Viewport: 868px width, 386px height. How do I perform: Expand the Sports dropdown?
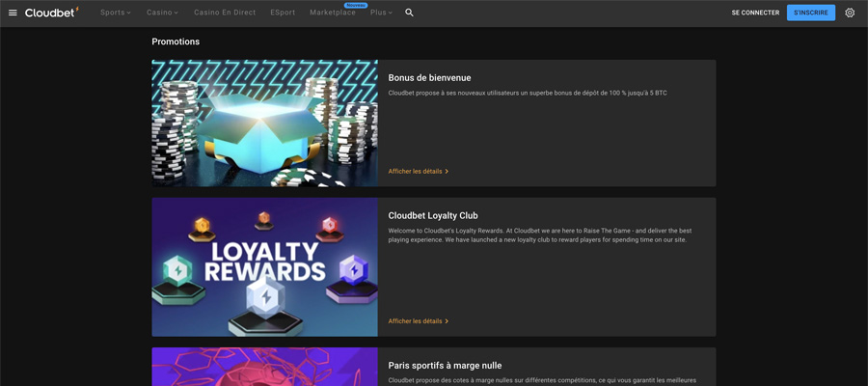[115, 13]
